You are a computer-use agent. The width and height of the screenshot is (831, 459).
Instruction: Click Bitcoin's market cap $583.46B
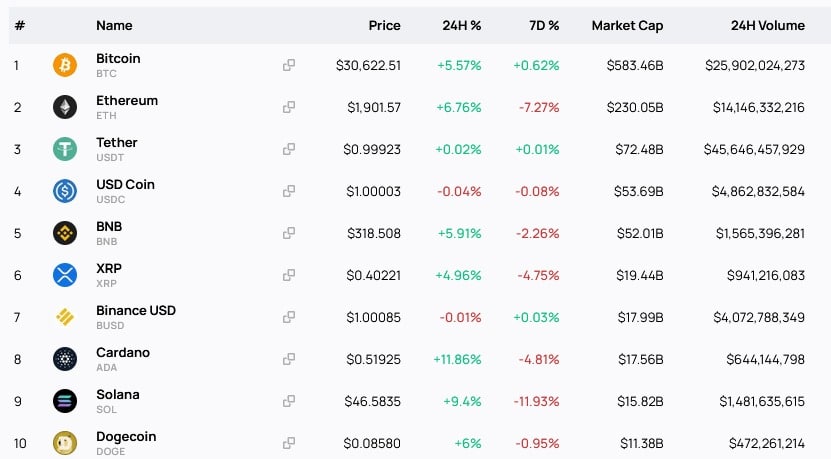(635, 65)
